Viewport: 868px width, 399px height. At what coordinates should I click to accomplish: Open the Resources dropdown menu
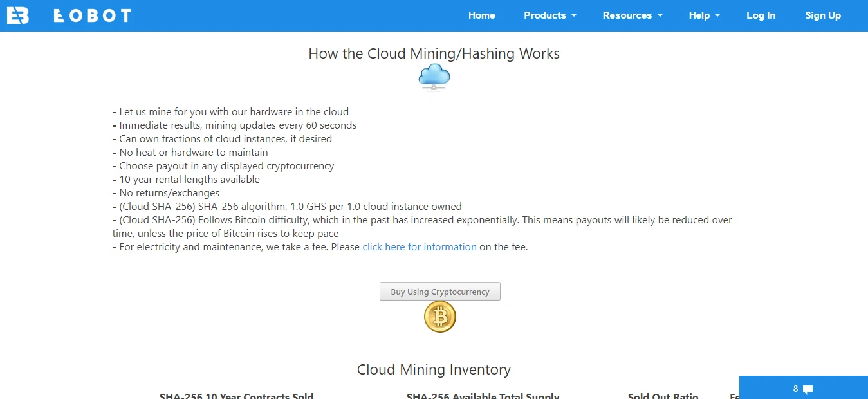point(632,15)
